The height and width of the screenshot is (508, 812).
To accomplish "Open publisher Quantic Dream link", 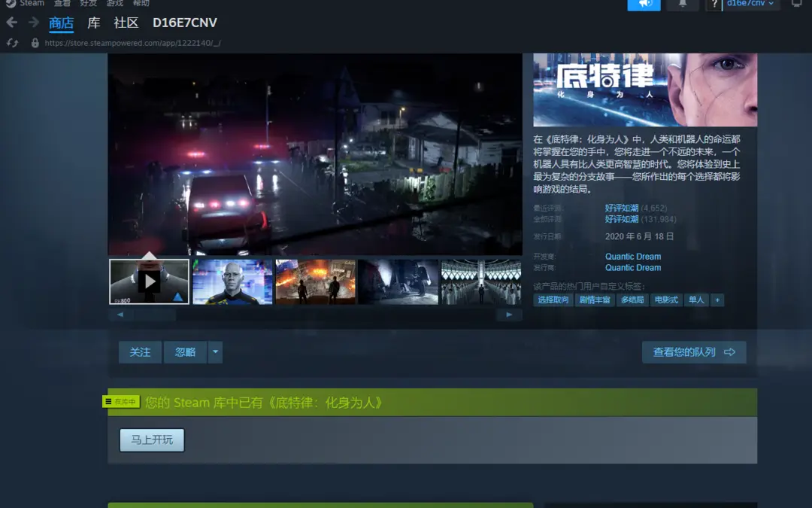I will [633, 268].
